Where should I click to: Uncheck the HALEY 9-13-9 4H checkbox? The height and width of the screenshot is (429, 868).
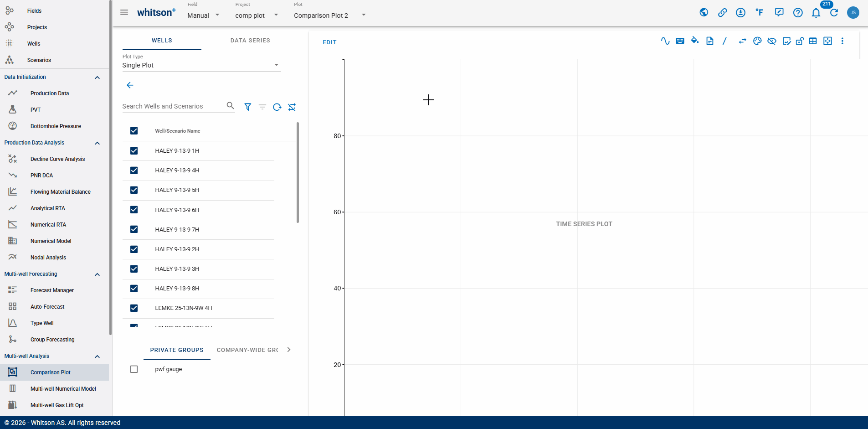(134, 171)
